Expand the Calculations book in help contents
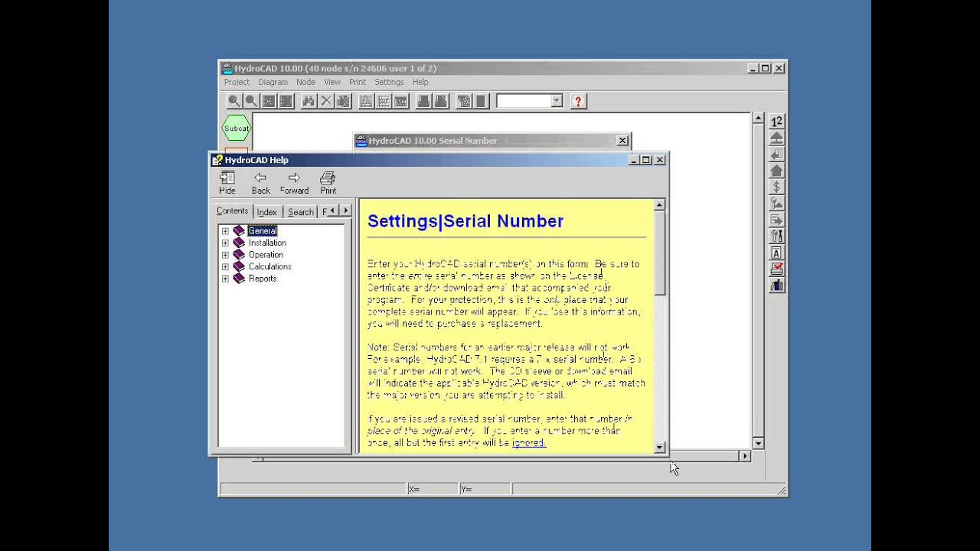Viewport: 980px width, 551px height. pos(225,267)
